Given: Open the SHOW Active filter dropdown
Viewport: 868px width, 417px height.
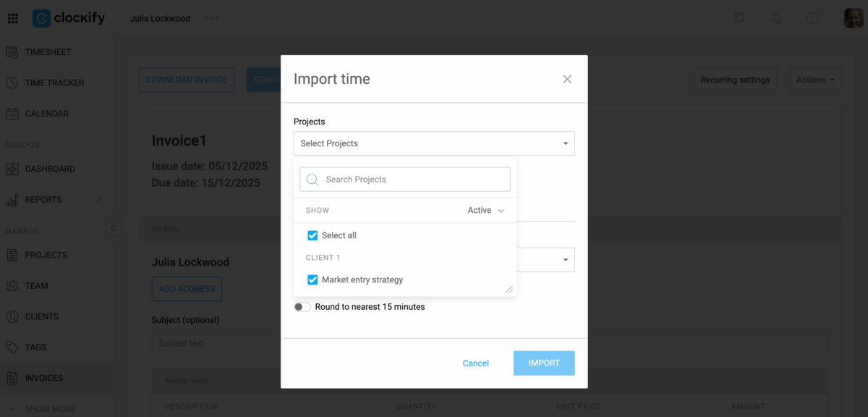Looking at the screenshot, I should click(483, 210).
